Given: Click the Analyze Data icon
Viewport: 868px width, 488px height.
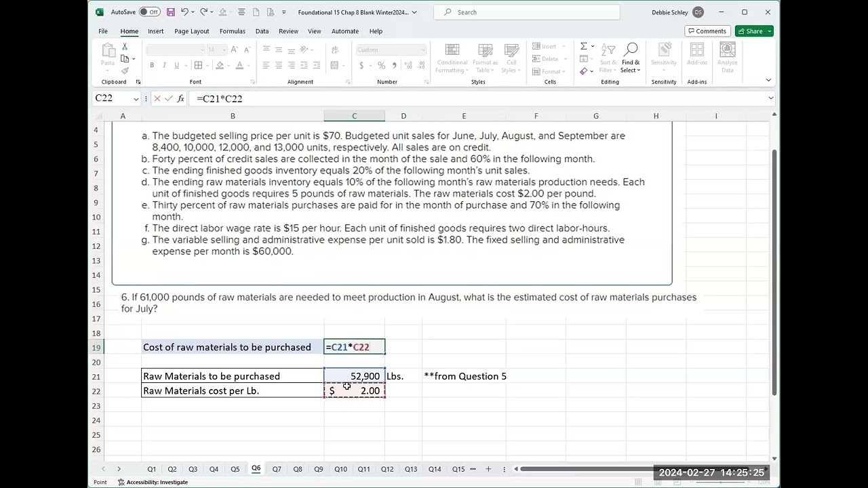Looking at the screenshot, I should pyautogui.click(x=728, y=58).
